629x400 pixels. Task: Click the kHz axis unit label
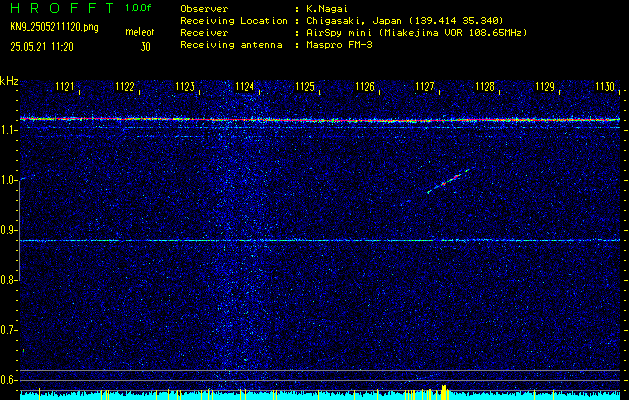[x=9, y=81]
